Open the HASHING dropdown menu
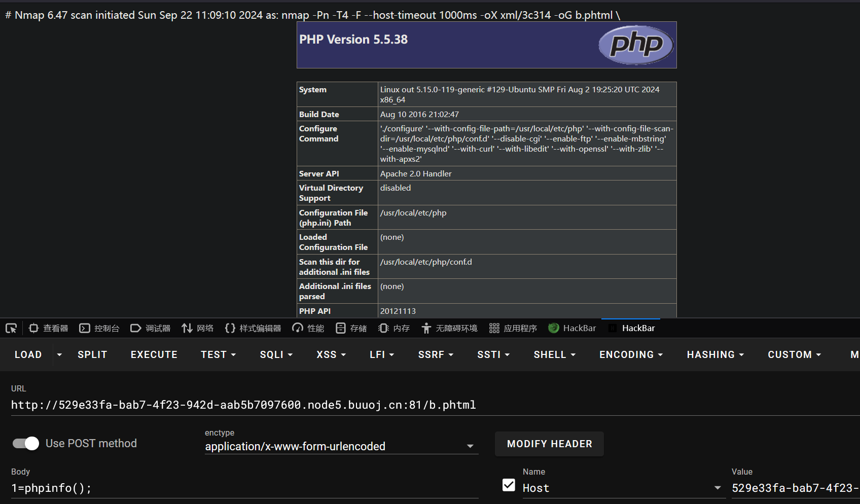 tap(715, 354)
